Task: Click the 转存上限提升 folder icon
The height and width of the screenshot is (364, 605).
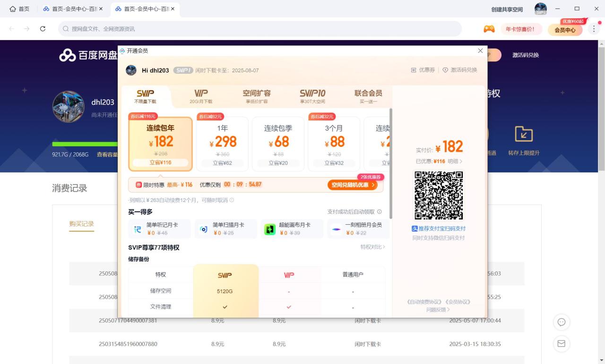Action: click(524, 134)
